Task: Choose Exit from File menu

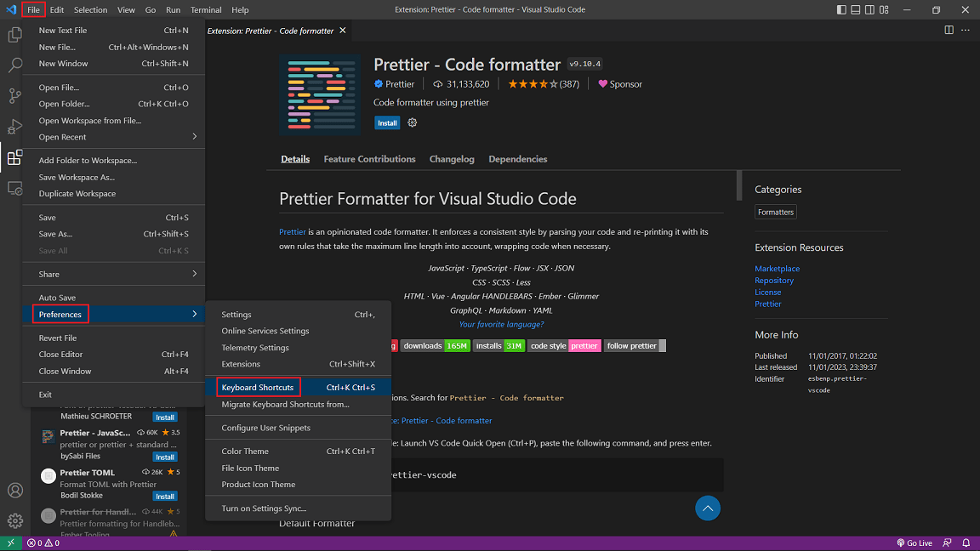Action: (x=114, y=395)
